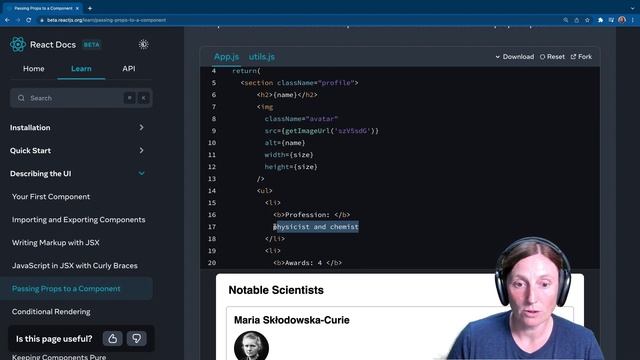Open Conditional Rendering page
Viewport: 640px width, 360px height.
pyautogui.click(x=51, y=311)
